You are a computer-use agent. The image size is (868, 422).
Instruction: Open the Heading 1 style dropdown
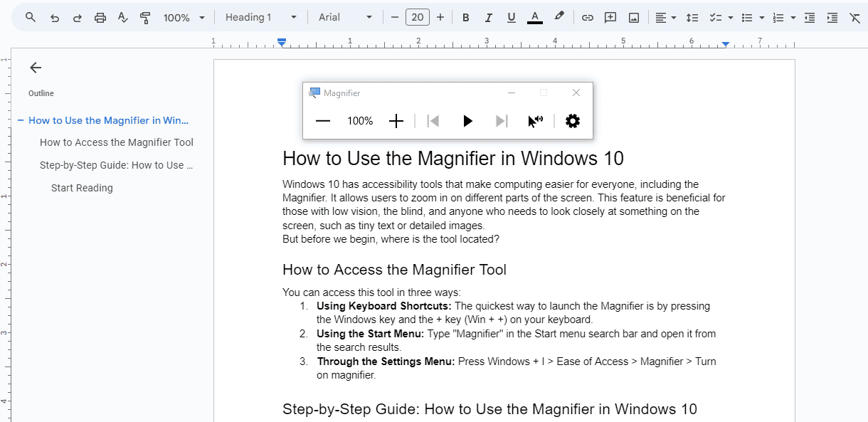pos(260,18)
